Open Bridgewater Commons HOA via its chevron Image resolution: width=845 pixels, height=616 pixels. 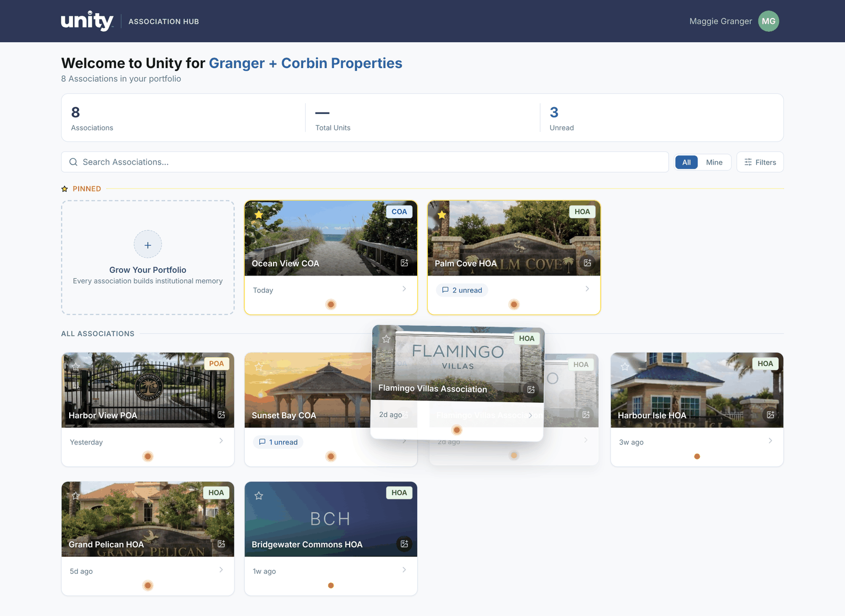tap(404, 570)
